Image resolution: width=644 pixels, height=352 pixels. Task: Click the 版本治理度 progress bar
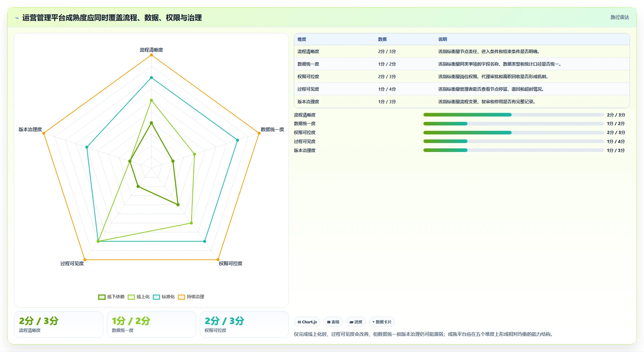[513, 150]
